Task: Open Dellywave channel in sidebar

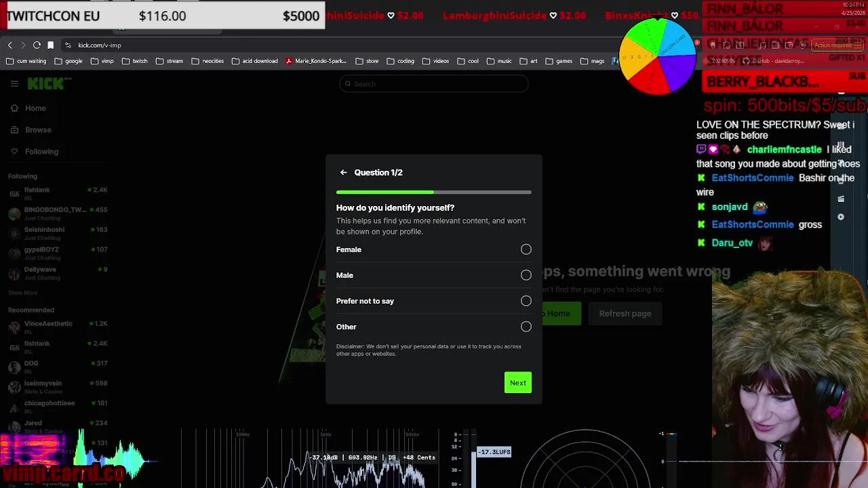Action: 58,273
